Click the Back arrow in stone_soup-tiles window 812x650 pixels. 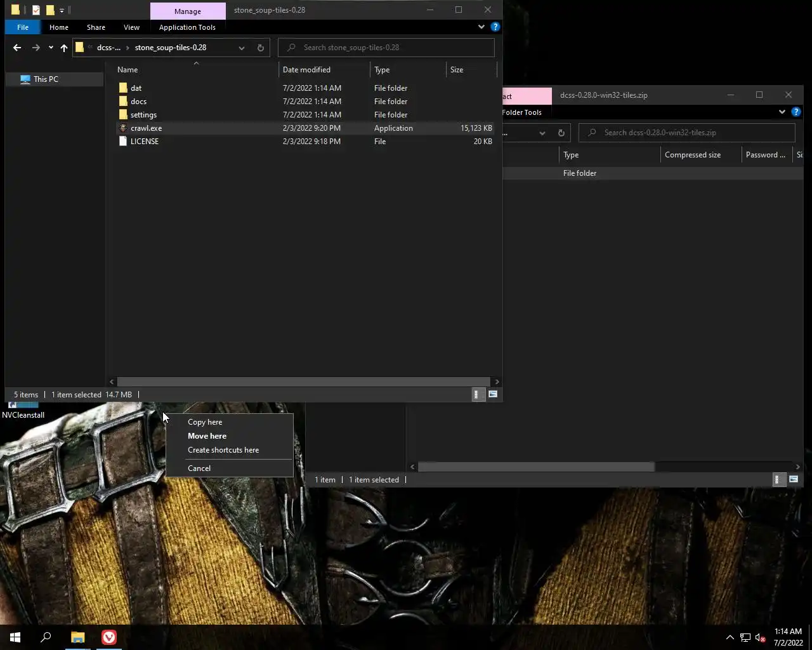[x=17, y=48]
